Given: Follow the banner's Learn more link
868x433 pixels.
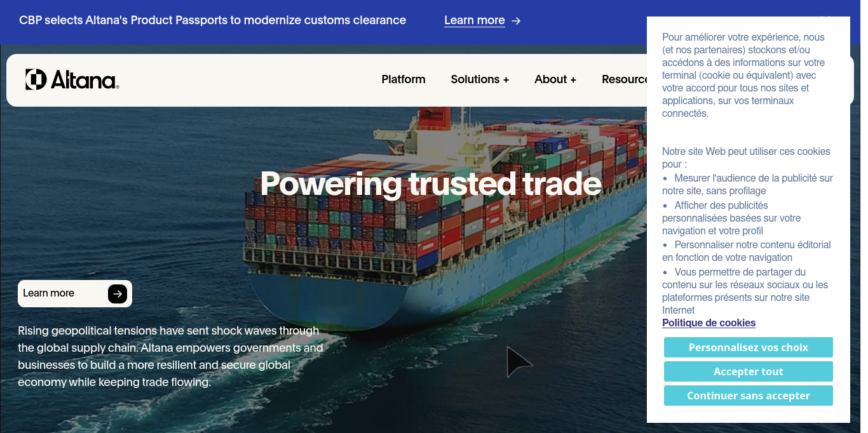Looking at the screenshot, I should coord(475,20).
